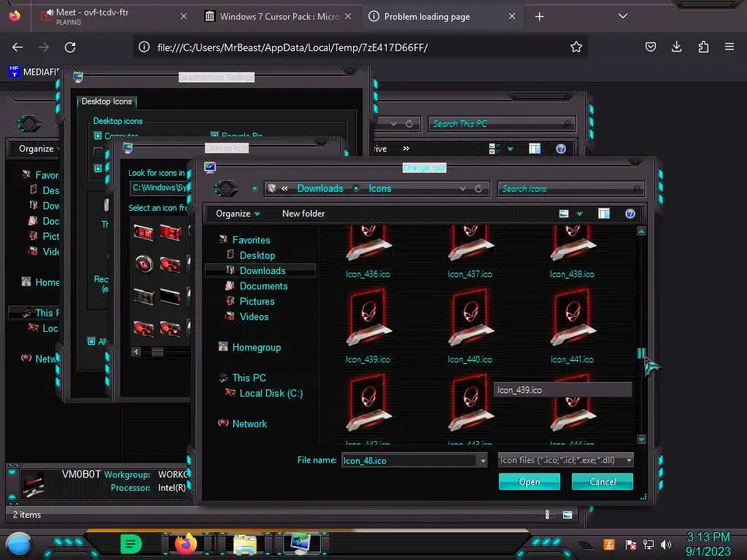
Task: Select the Icon_437.ico thumbnail
Action: pos(471,244)
